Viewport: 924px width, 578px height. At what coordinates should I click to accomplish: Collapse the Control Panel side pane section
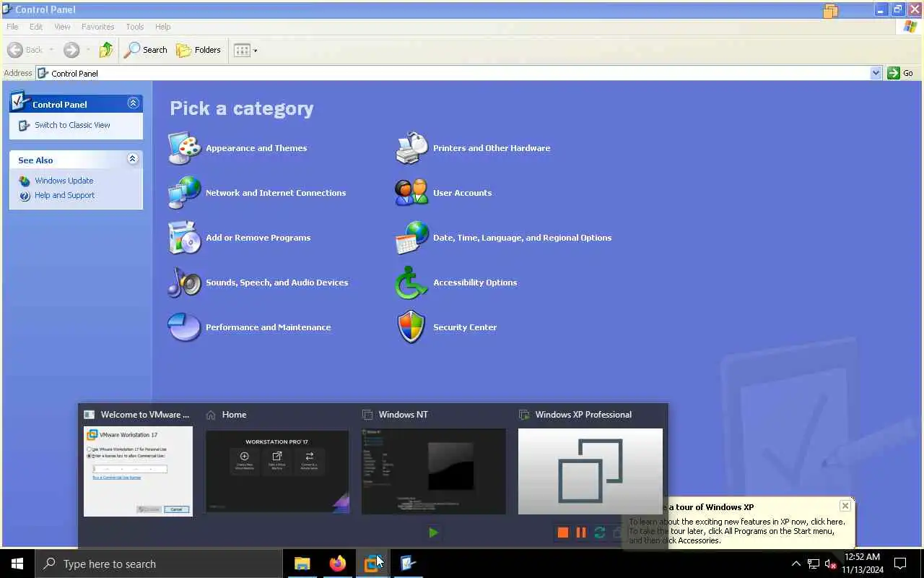coord(133,103)
